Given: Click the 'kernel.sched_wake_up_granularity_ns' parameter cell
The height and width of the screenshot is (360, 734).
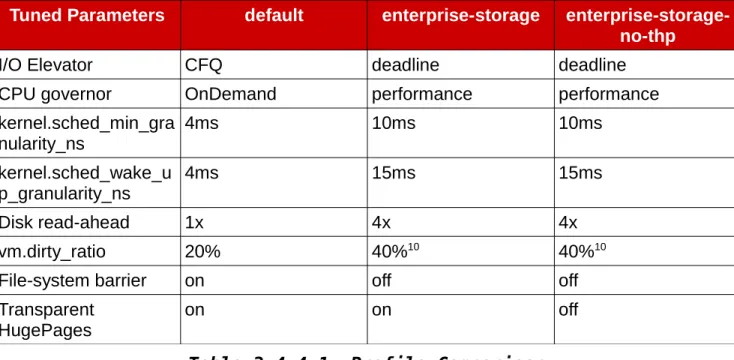Looking at the screenshot, I should [90, 183].
